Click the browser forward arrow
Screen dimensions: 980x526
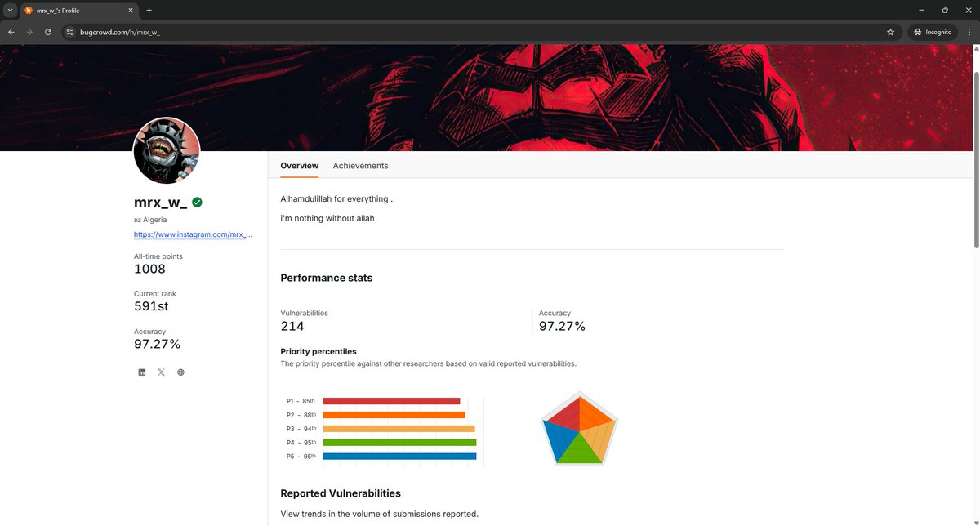29,32
